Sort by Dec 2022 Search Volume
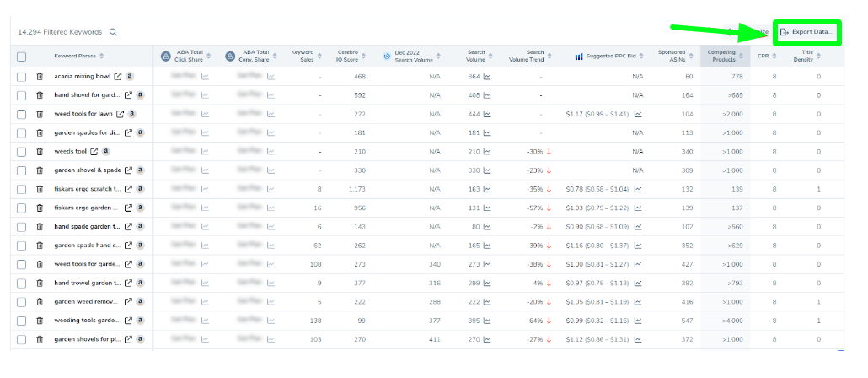 [x=438, y=56]
